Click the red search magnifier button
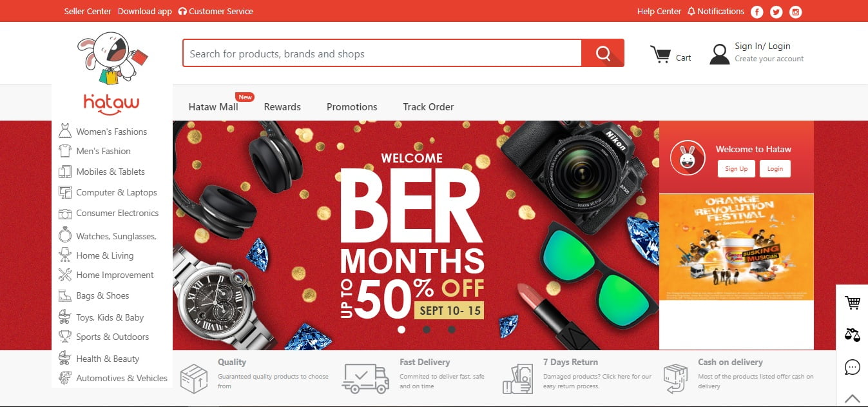The width and height of the screenshot is (868, 407). click(603, 53)
